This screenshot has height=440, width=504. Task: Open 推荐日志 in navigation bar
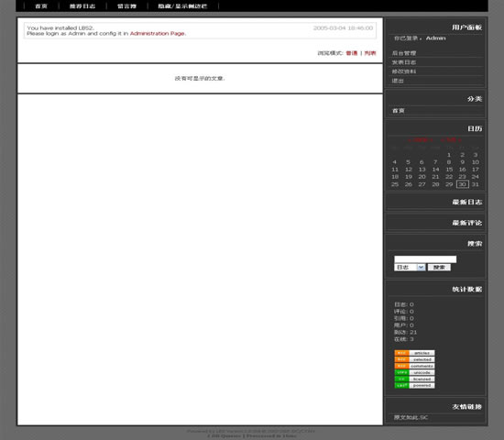point(82,6)
